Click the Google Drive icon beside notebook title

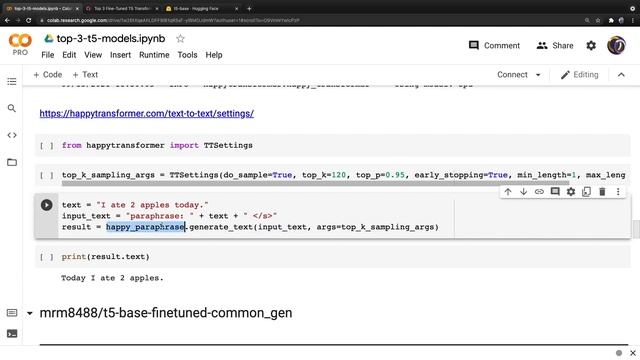(x=49, y=38)
